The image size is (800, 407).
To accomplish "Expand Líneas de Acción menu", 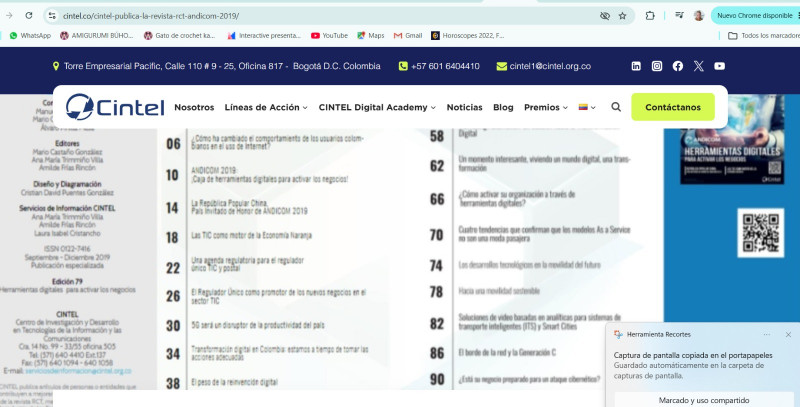I will [266, 107].
